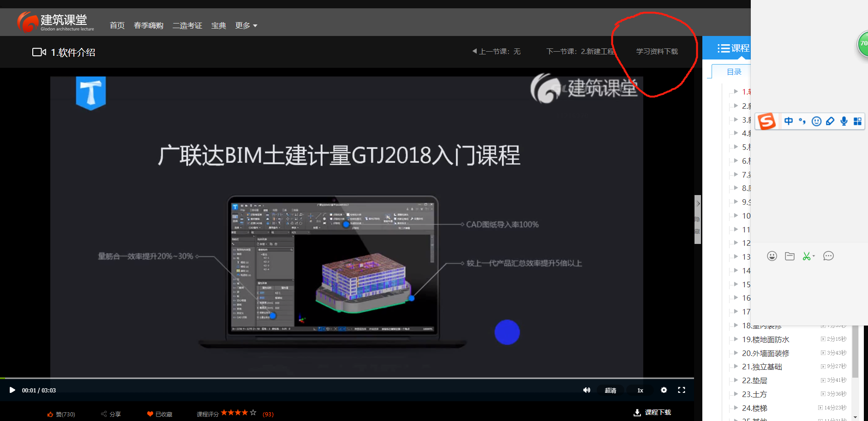This screenshot has width=868, height=421.
Task: Rate course with the fifth star
Action: [253, 413]
